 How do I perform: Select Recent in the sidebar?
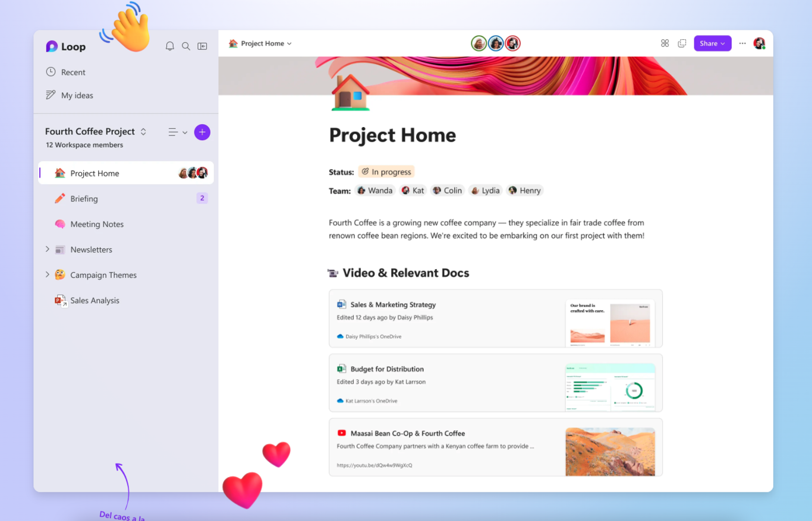(73, 72)
